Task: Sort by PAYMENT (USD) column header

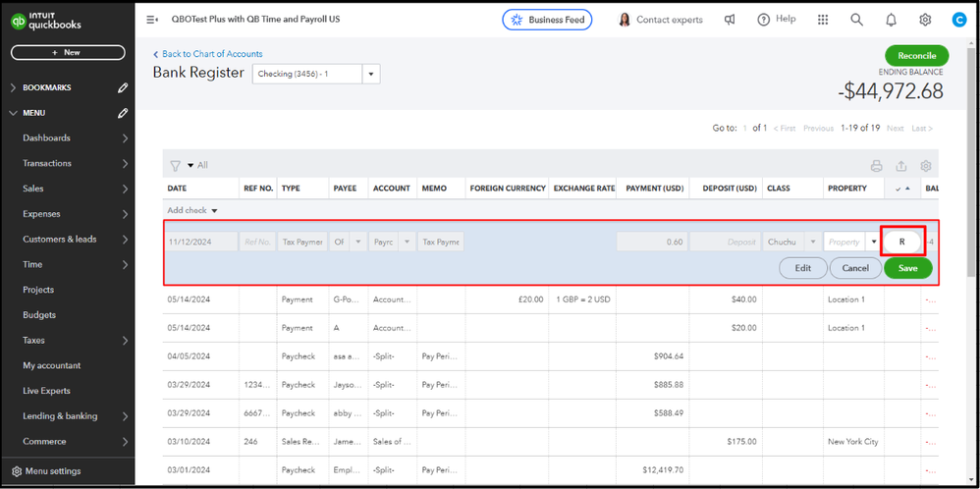Action: (655, 189)
